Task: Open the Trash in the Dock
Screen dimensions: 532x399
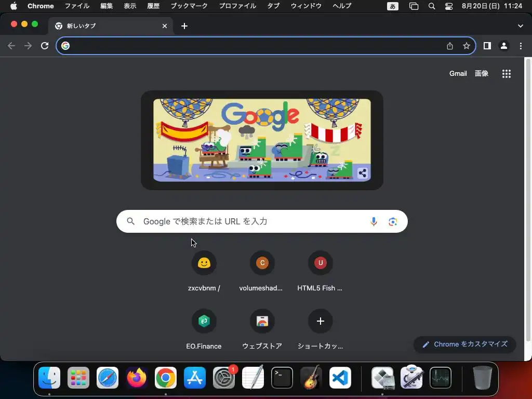Action: point(483,377)
